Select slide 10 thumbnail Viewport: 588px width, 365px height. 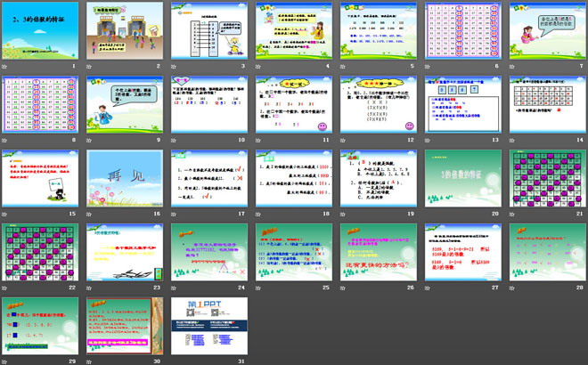pyautogui.click(x=209, y=104)
